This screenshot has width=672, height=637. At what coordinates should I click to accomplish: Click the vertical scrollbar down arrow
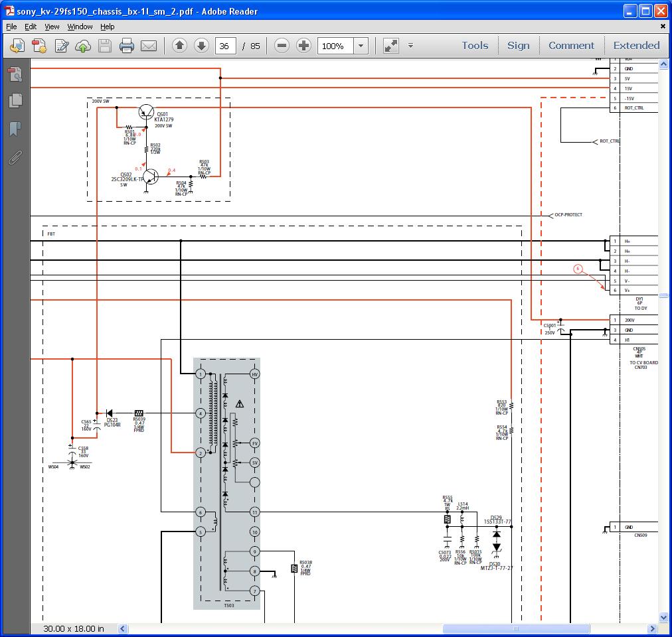coord(663,617)
